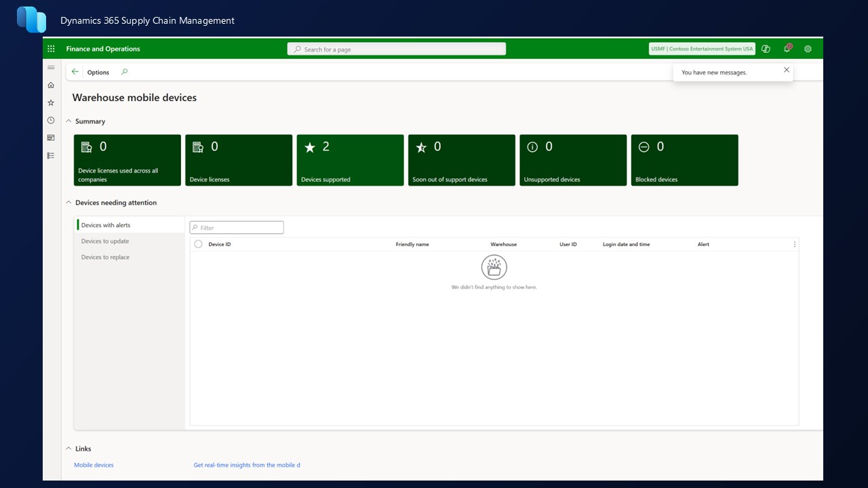Click the Search for a page box
Screen dimensions: 868x488
click(397, 49)
